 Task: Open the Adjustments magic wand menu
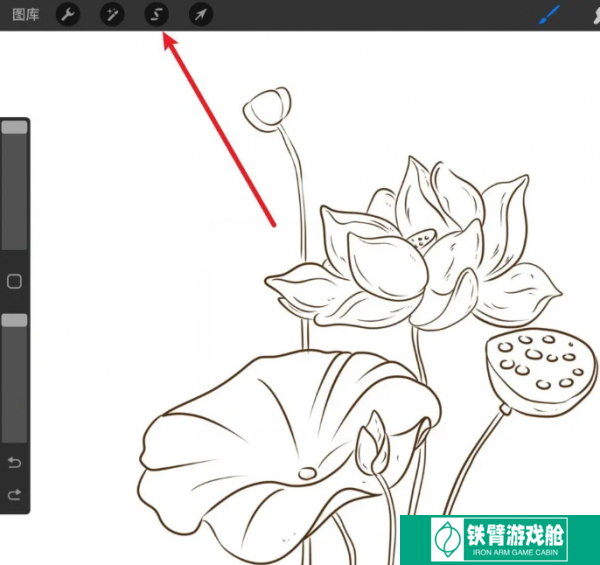(x=112, y=15)
